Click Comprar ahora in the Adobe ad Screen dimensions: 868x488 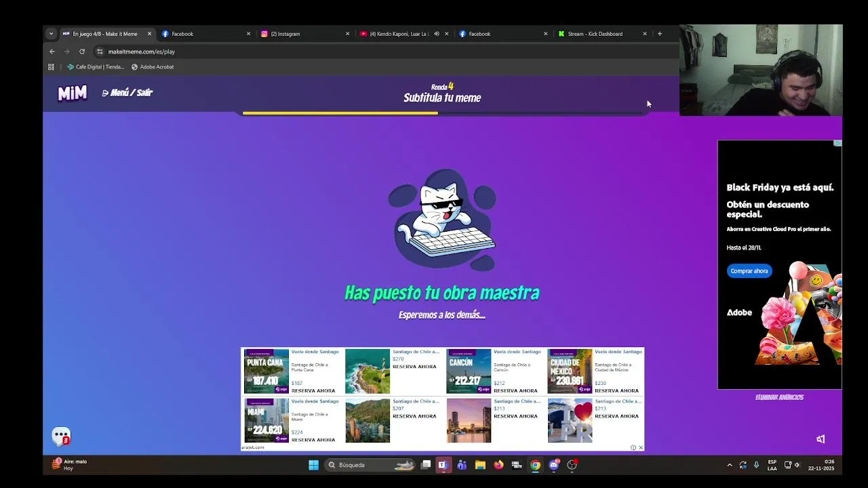click(749, 271)
